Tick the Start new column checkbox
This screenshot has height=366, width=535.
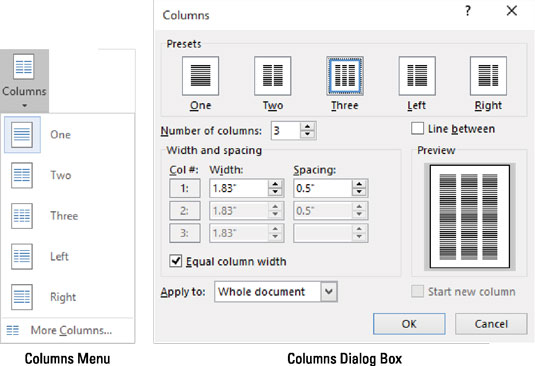[417, 292]
